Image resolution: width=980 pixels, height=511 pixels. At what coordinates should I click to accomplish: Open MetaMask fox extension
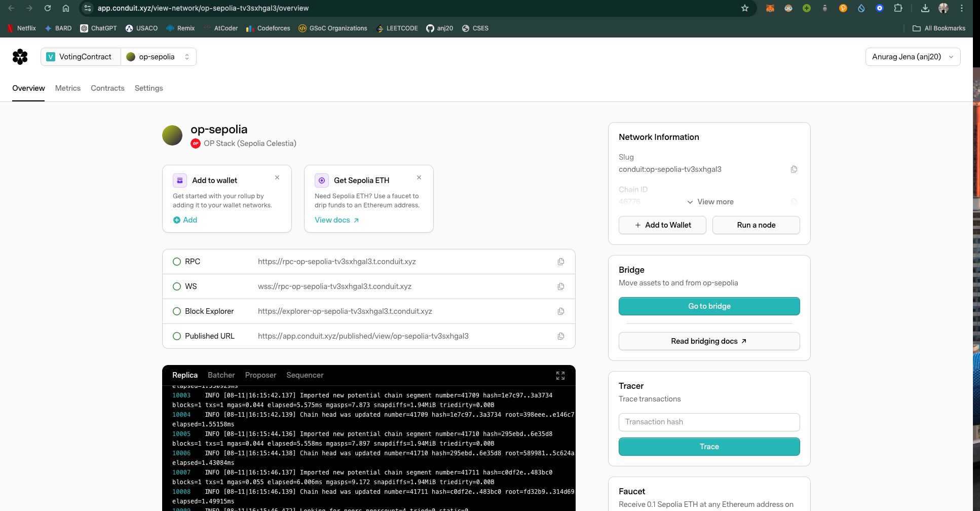[770, 8]
